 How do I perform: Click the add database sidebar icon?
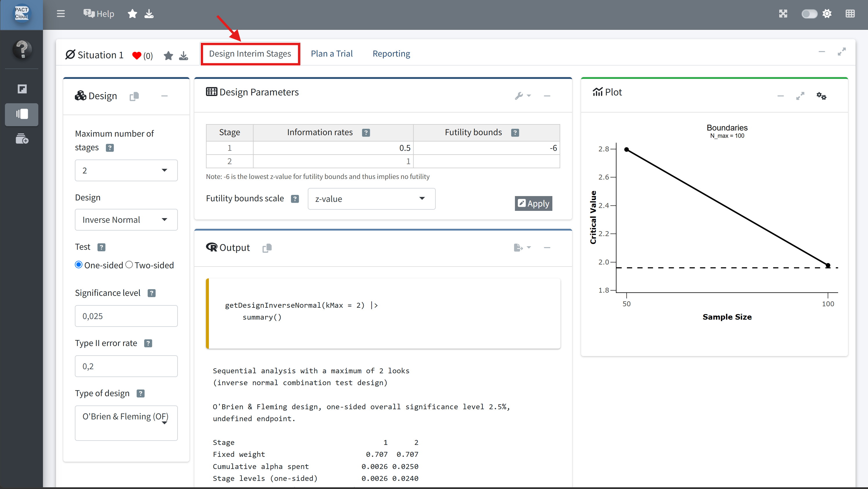point(22,138)
